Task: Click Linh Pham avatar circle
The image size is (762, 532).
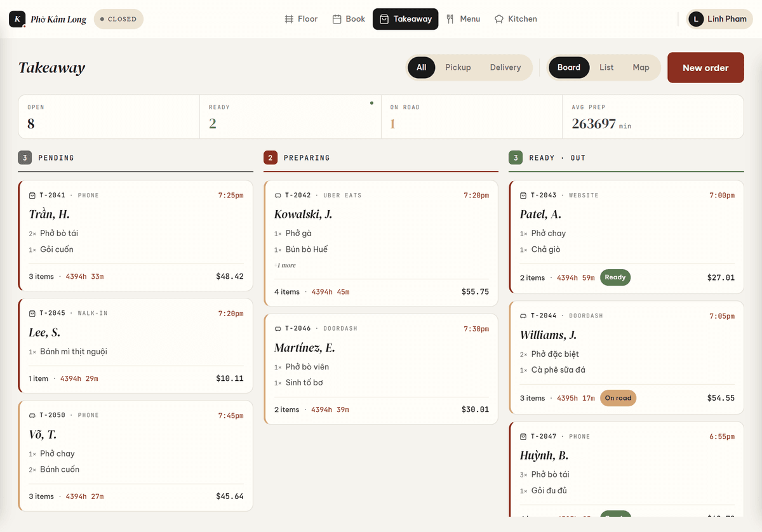Action: click(x=696, y=19)
